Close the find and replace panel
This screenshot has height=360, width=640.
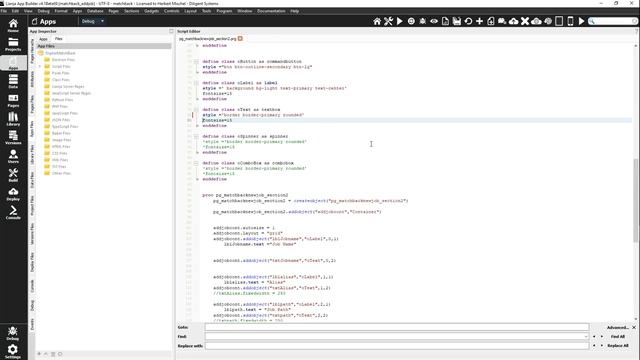tap(634, 327)
